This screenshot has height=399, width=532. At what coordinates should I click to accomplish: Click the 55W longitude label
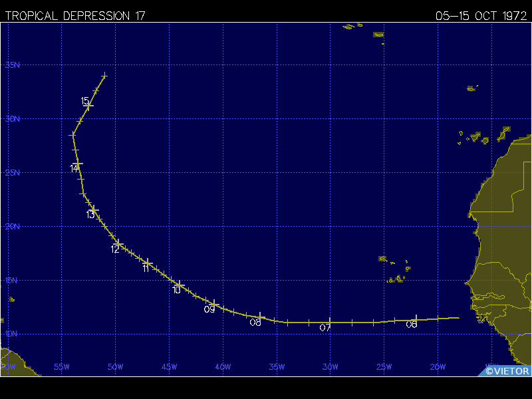(61, 366)
